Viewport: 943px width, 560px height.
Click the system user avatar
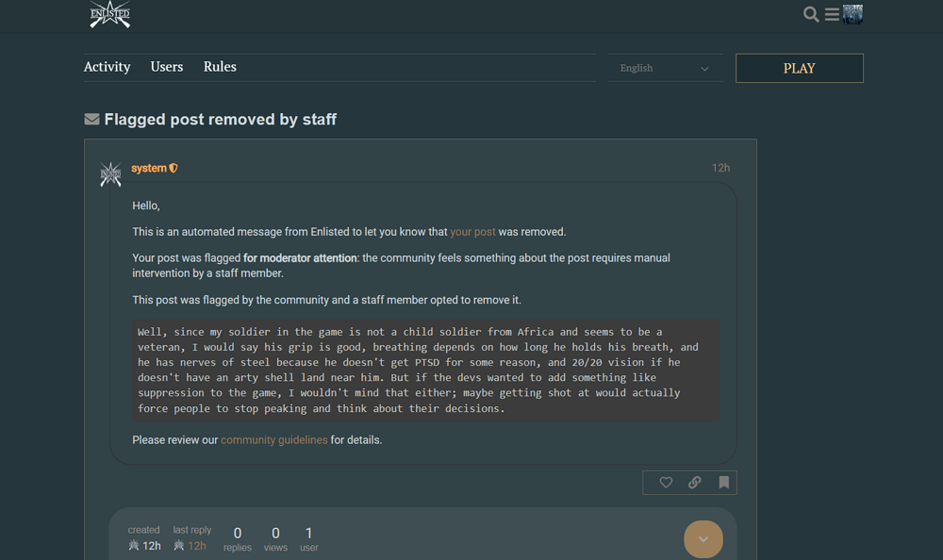point(110,174)
